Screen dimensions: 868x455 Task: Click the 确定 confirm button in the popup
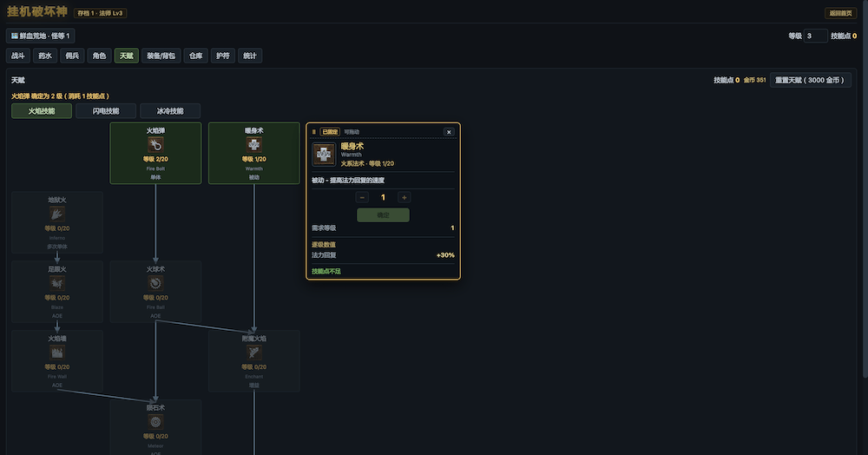tap(383, 214)
